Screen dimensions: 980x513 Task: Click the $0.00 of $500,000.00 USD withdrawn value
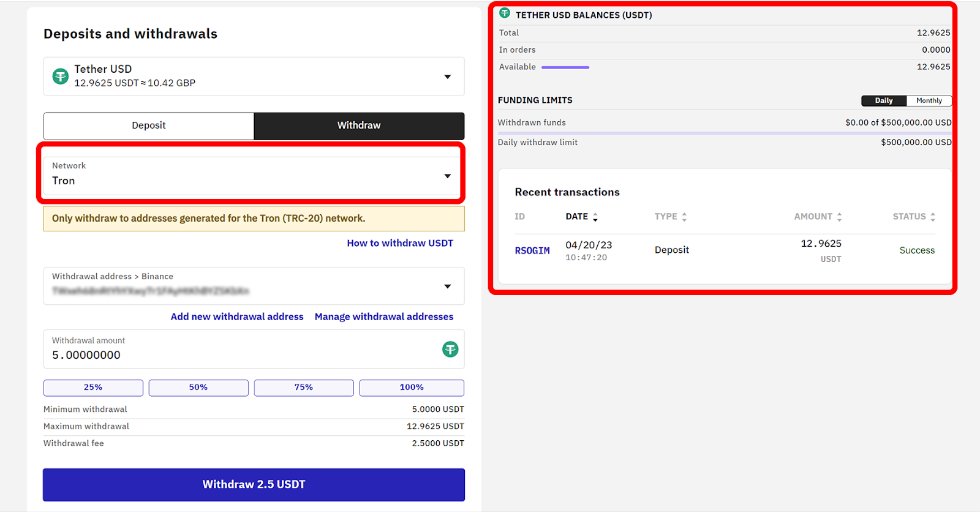coord(899,122)
